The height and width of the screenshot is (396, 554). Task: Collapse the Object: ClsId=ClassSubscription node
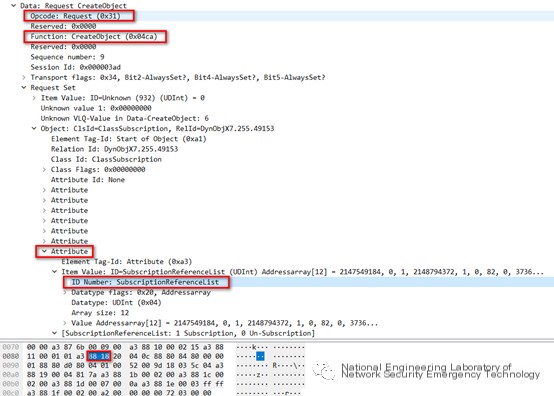coord(34,129)
